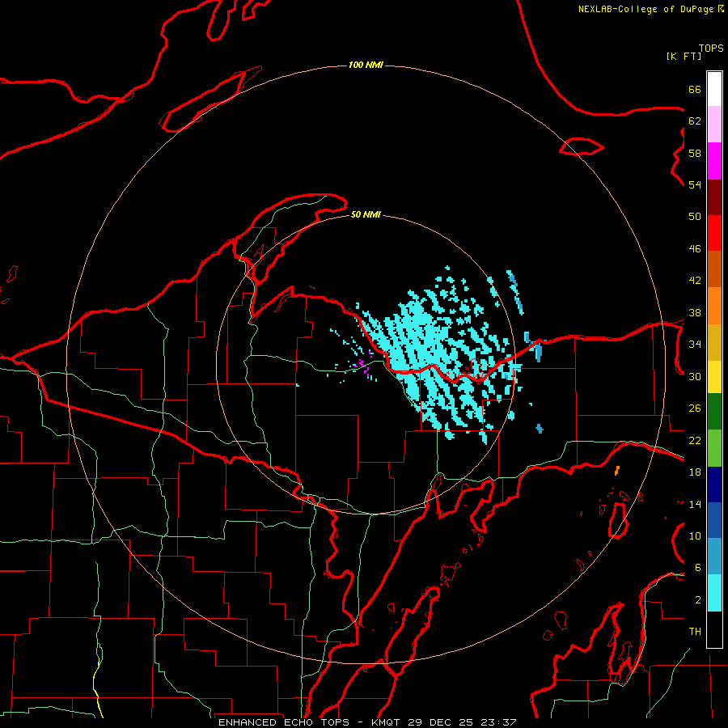The image size is (728, 728).
Task: Select the light blue 6-10 kft swatch
Action: tap(714, 557)
